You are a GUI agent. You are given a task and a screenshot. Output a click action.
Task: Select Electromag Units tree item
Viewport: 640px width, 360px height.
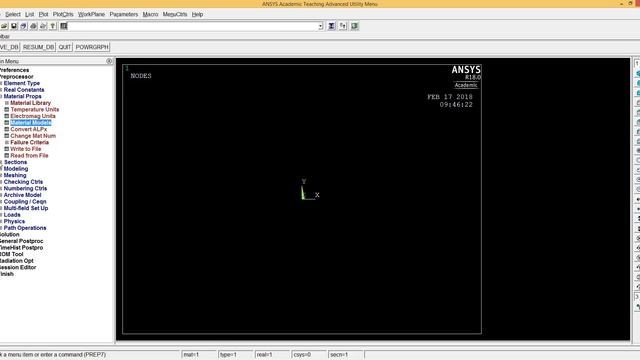point(33,116)
